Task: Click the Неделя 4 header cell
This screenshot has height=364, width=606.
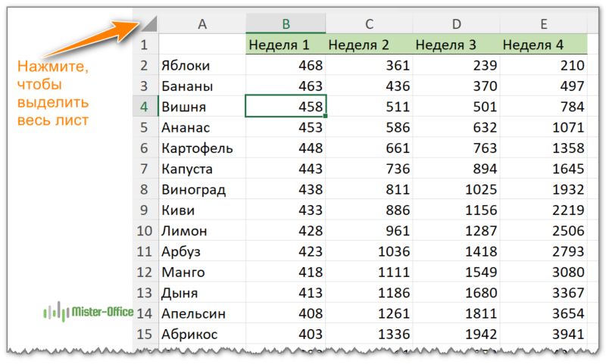Action: pyautogui.click(x=543, y=45)
